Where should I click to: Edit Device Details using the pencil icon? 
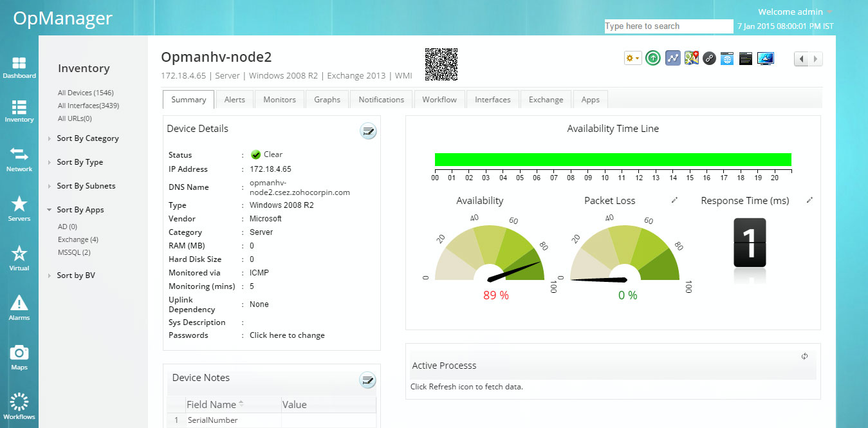pos(367,131)
